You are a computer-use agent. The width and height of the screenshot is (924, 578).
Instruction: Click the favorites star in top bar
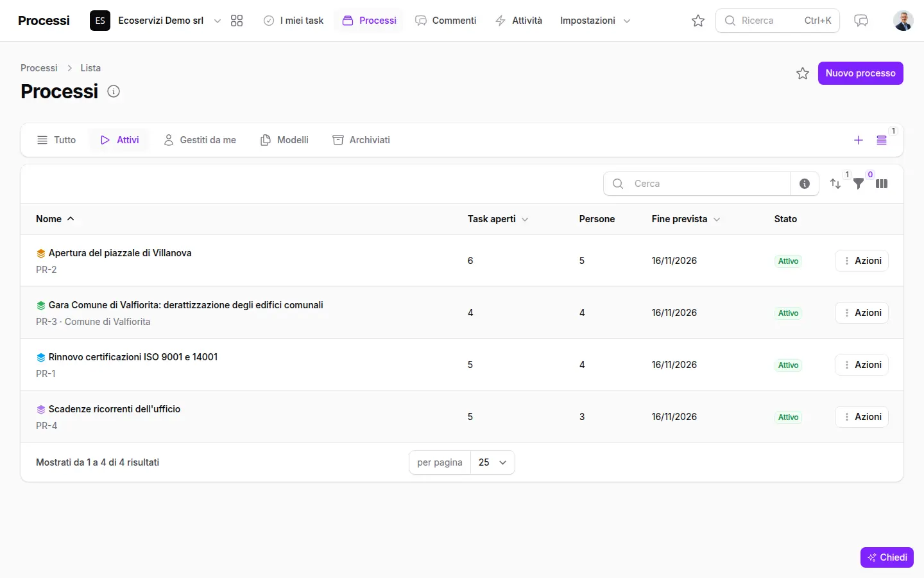(x=698, y=21)
